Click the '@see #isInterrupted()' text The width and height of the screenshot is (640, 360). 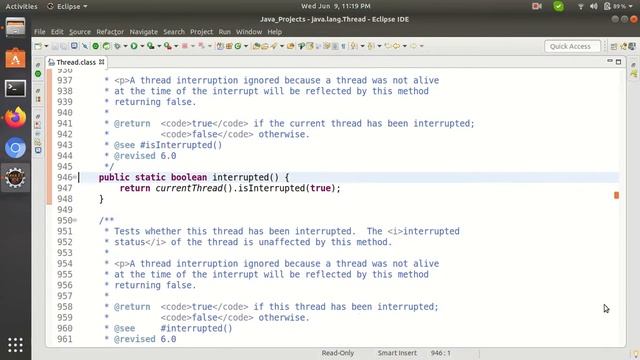(x=168, y=145)
